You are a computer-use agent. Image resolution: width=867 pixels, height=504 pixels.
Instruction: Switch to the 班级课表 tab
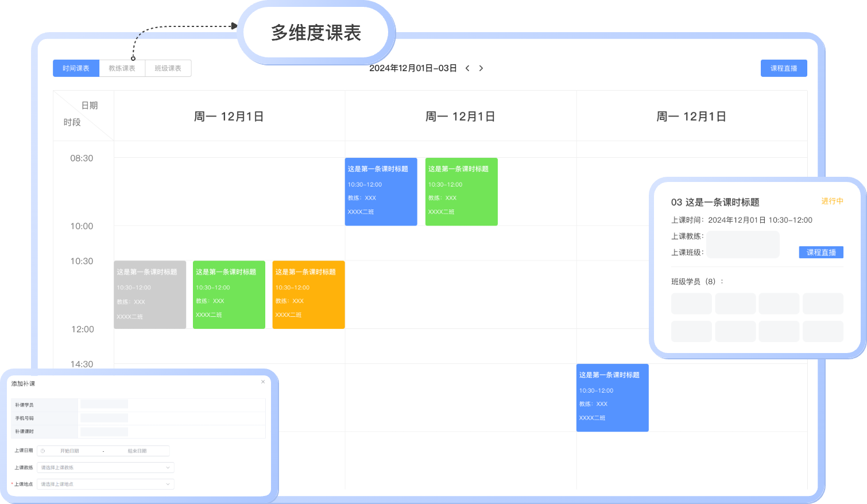coord(168,68)
